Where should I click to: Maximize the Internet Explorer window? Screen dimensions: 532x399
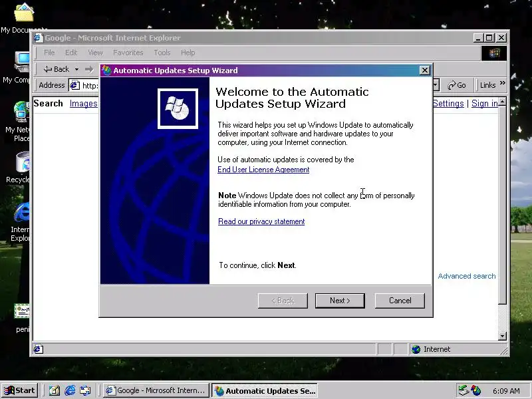[489, 38]
